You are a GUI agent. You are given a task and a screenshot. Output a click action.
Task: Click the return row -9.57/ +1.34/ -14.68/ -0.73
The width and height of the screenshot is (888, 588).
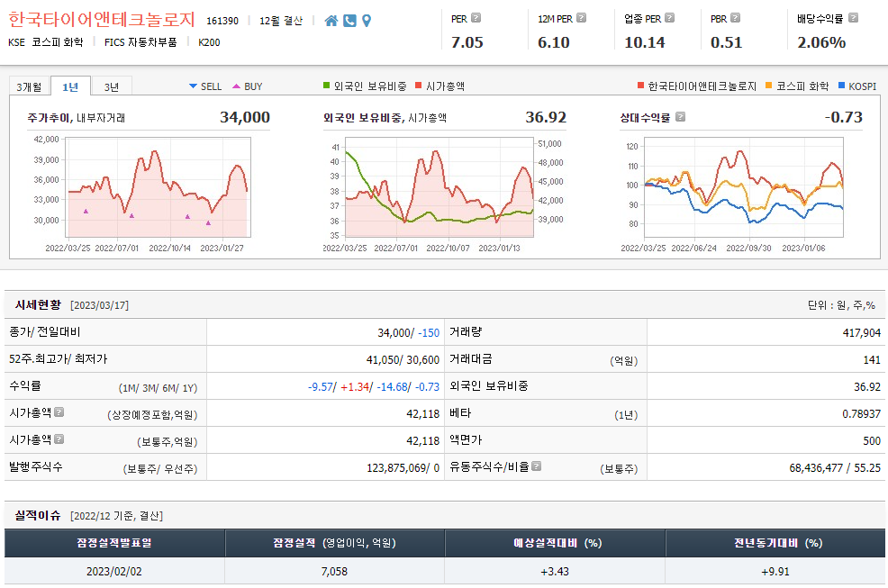[x=373, y=387]
